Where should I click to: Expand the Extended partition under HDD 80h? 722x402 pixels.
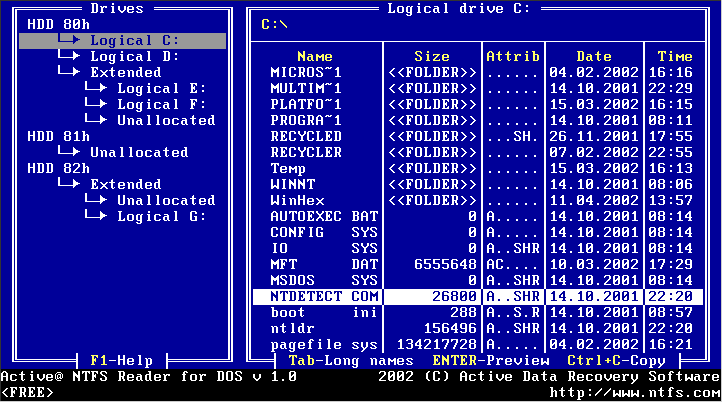point(125,72)
